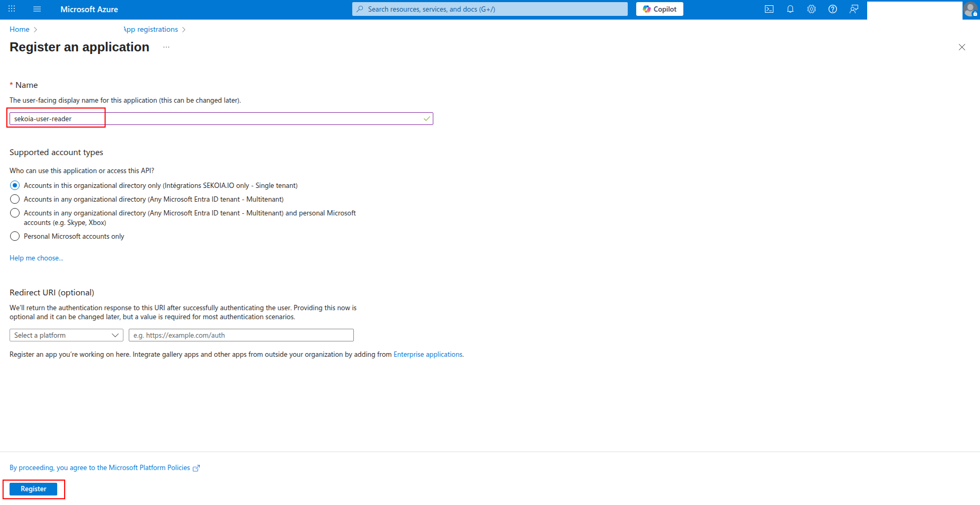Send feedback to Microsoft
Image resolution: width=980 pixels, height=505 pixels.
click(853, 9)
